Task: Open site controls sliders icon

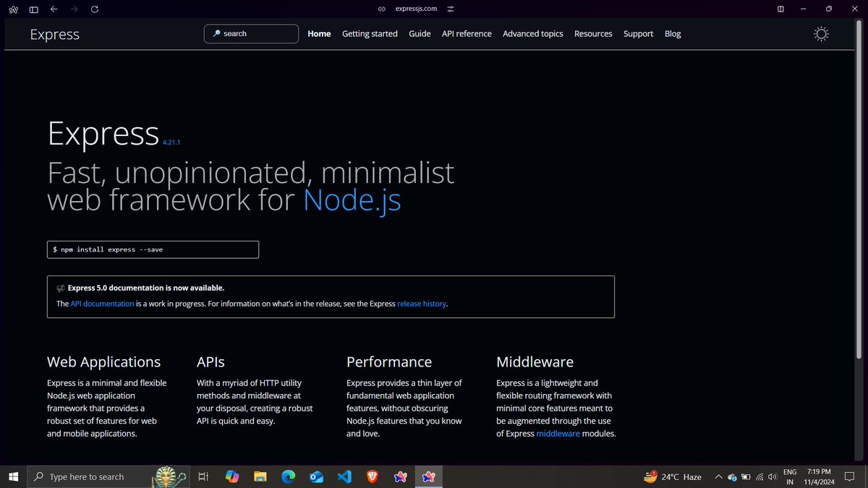Action: (451, 9)
